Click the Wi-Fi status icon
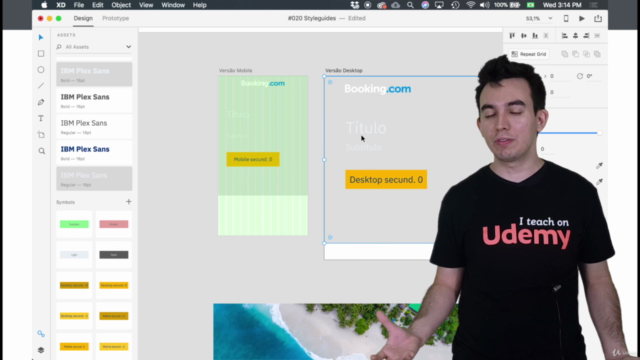The height and width of the screenshot is (360, 640). pyautogui.click(x=471, y=5)
